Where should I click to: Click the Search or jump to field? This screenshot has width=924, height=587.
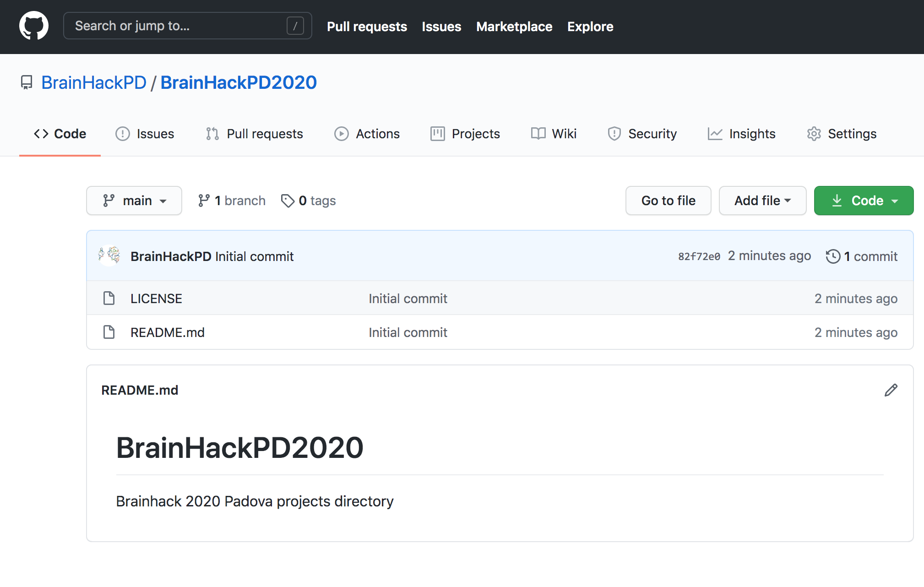point(179,26)
